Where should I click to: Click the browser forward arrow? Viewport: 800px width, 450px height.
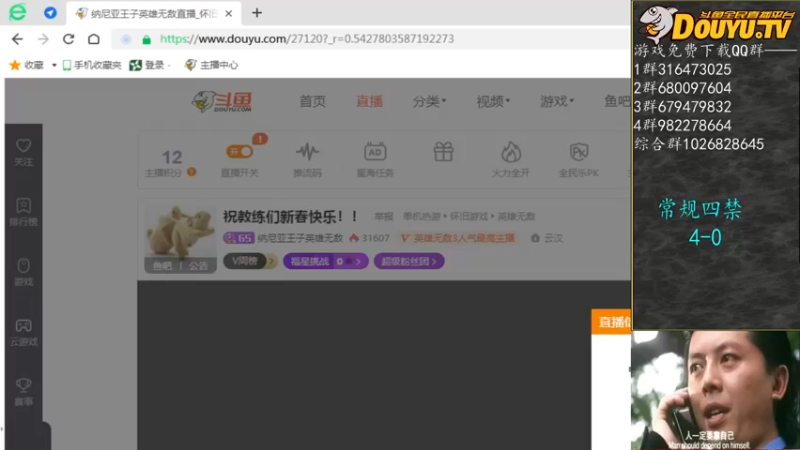pos(43,39)
